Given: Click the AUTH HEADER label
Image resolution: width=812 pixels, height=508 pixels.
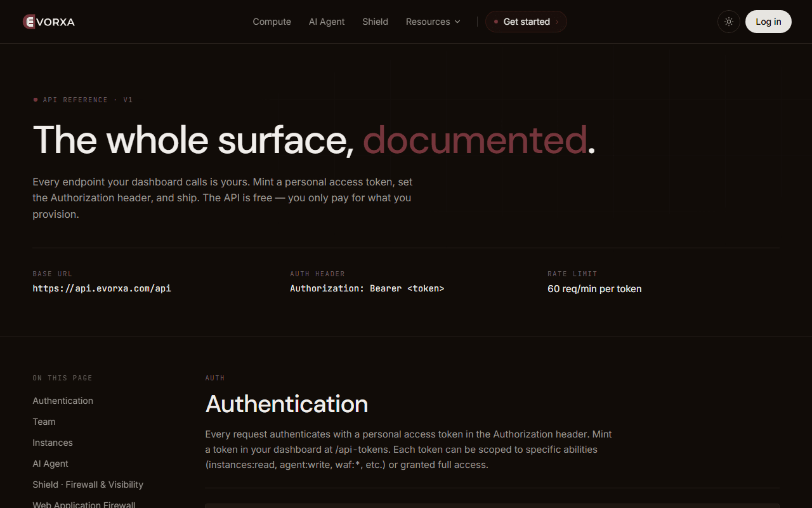Looking at the screenshot, I should (x=318, y=274).
